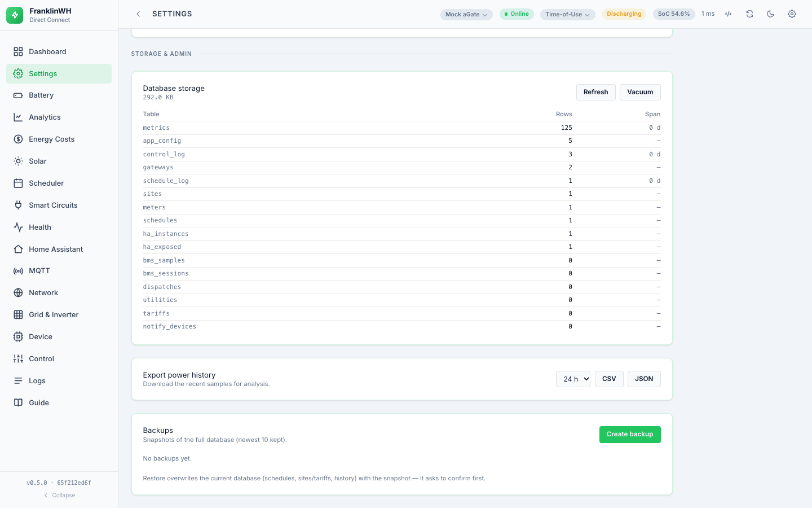The height and width of the screenshot is (508, 812).
Task: Click the Control sliders icon
Action: point(18,359)
